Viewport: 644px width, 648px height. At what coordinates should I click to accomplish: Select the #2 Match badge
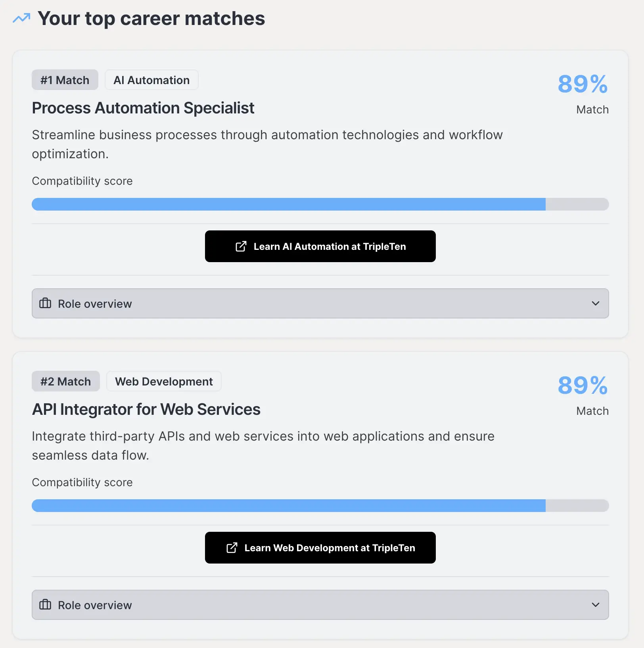click(x=66, y=382)
